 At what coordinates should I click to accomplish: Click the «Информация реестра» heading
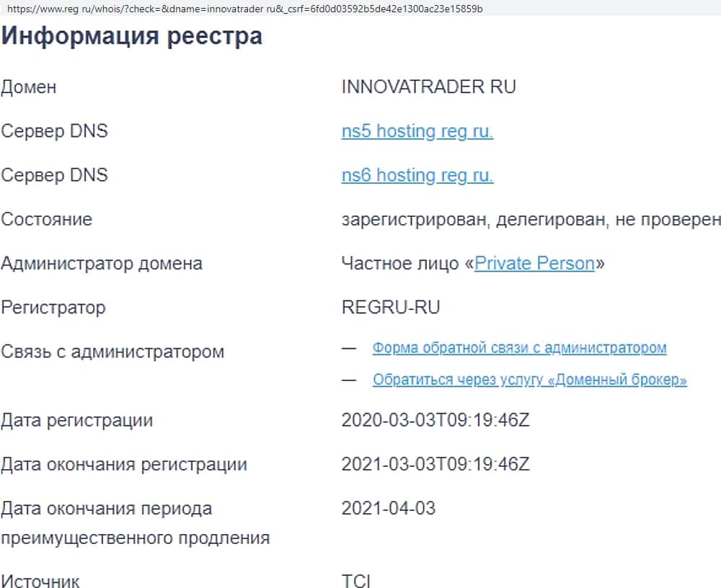click(x=132, y=36)
